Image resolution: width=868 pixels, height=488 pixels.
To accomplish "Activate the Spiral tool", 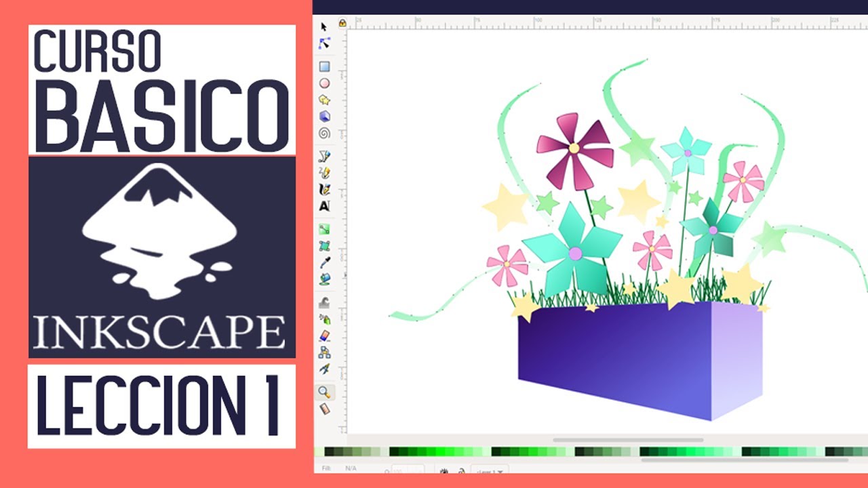I will click(324, 133).
